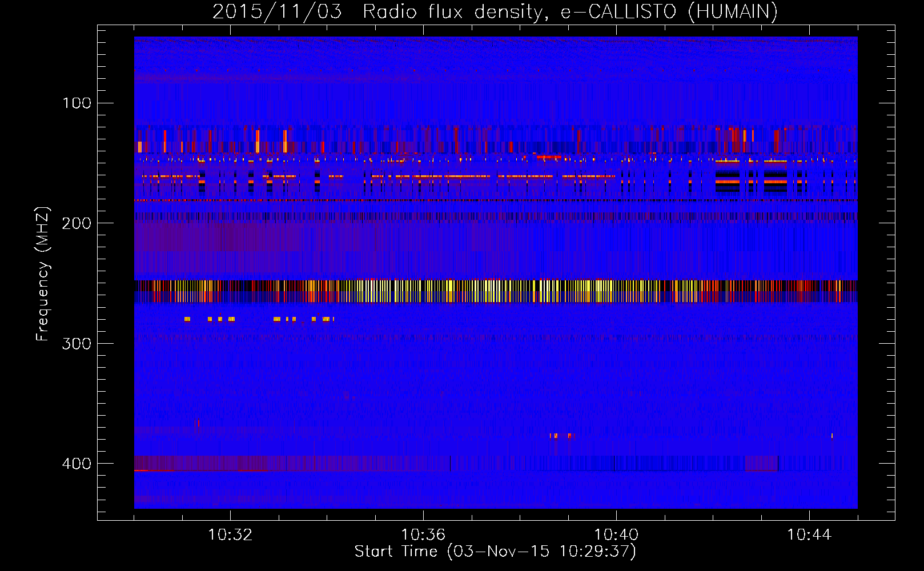Click the Y-axis label 'Frequency (MHZ)'

coord(43,274)
